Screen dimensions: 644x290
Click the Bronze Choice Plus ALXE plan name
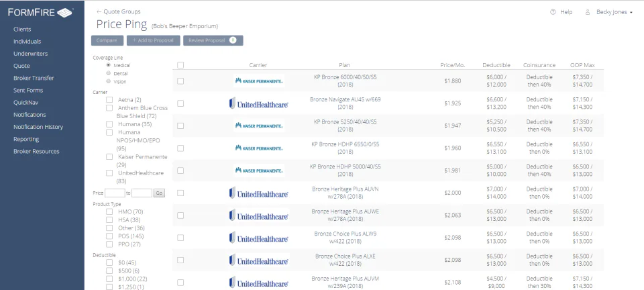[x=345, y=260]
